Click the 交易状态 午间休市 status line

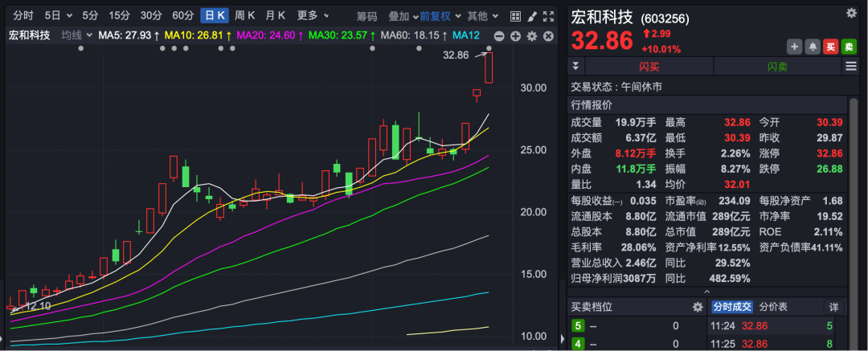point(616,87)
